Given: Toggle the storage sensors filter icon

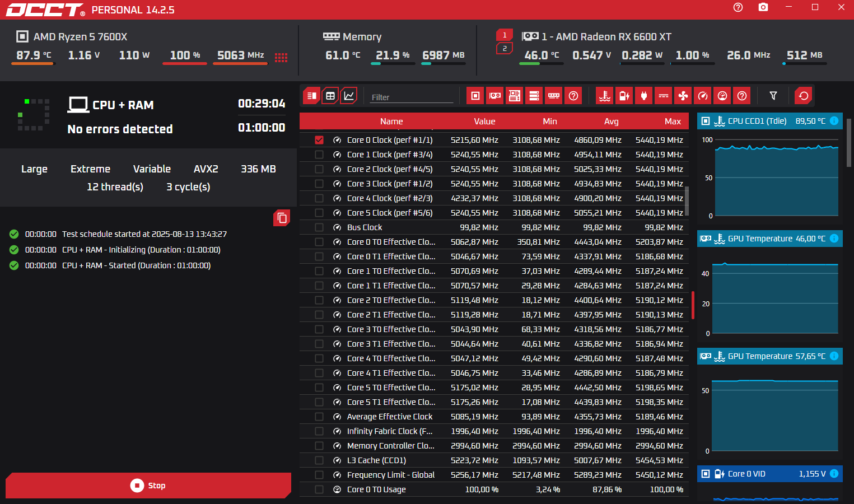Looking at the screenshot, I should (534, 96).
